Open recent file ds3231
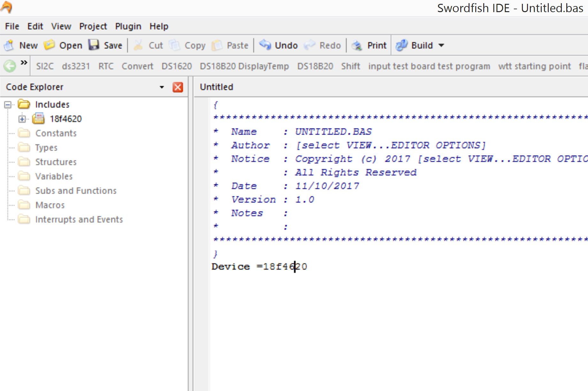This screenshot has width=588, height=391. 76,66
